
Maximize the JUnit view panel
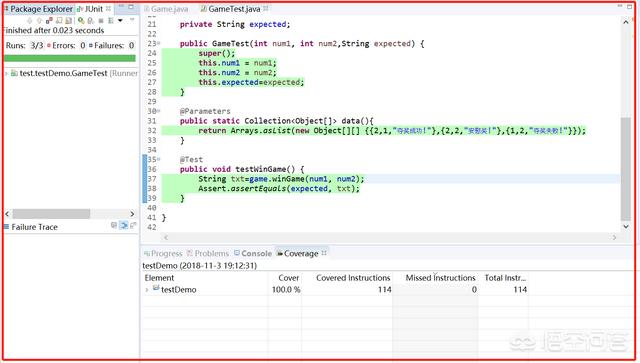(131, 7)
